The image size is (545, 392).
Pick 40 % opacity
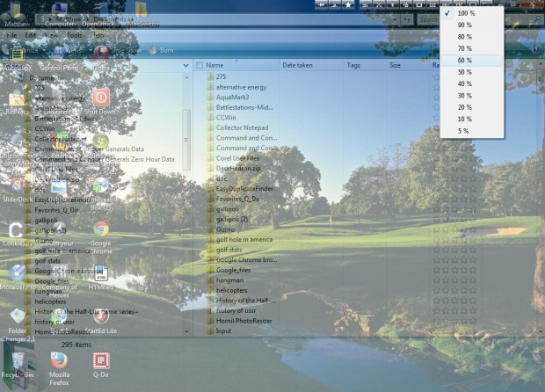[472, 83]
